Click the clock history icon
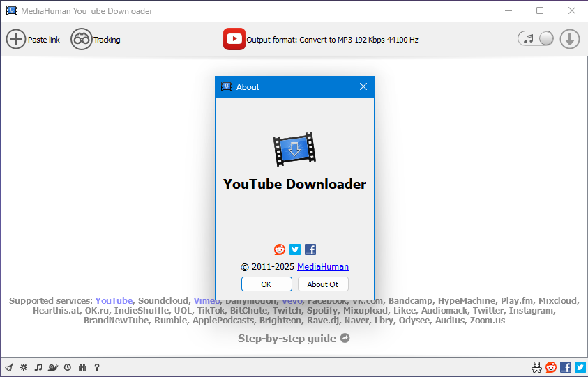The image size is (588, 377). pos(68,367)
